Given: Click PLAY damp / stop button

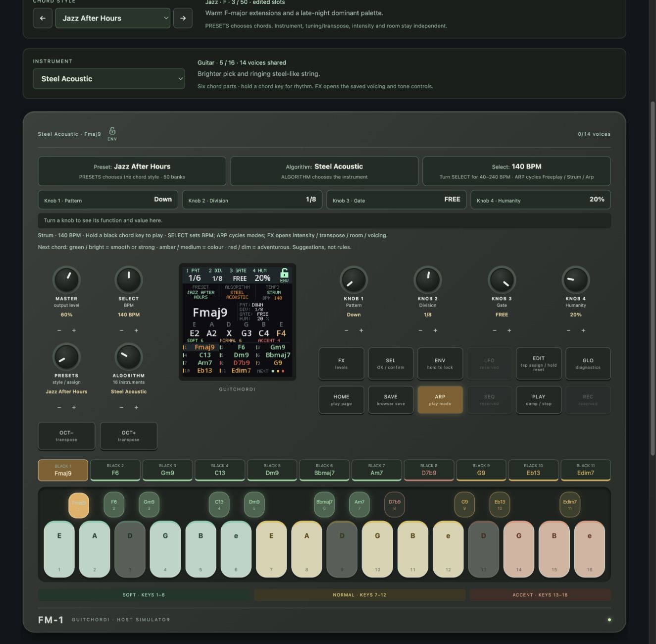Looking at the screenshot, I should (x=539, y=400).
